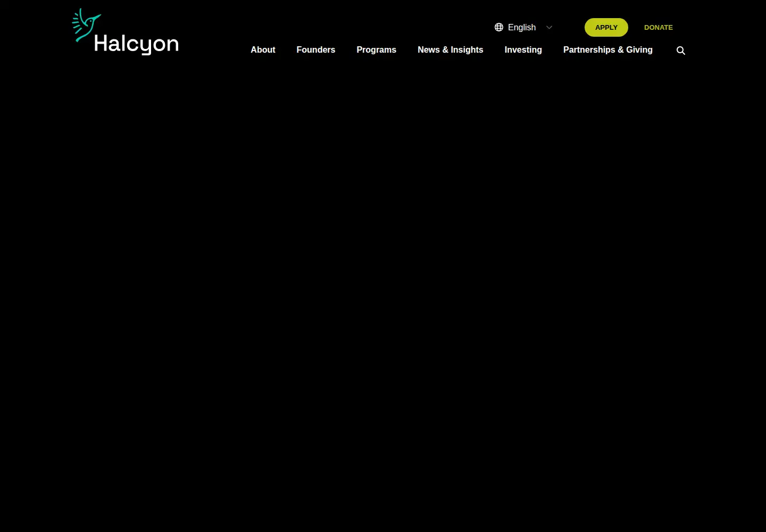The width and height of the screenshot is (766, 532).
Task: Open the Investing menu
Action: [x=523, y=49]
